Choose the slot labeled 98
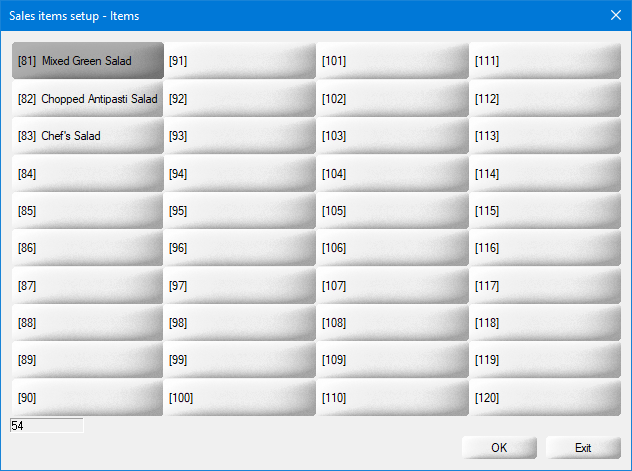 coord(240,323)
